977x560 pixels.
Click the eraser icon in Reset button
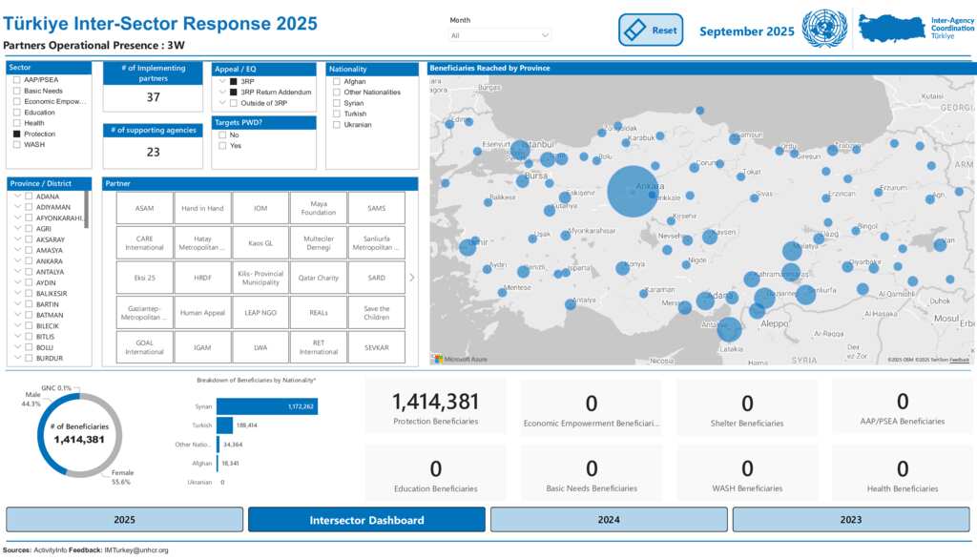[635, 31]
